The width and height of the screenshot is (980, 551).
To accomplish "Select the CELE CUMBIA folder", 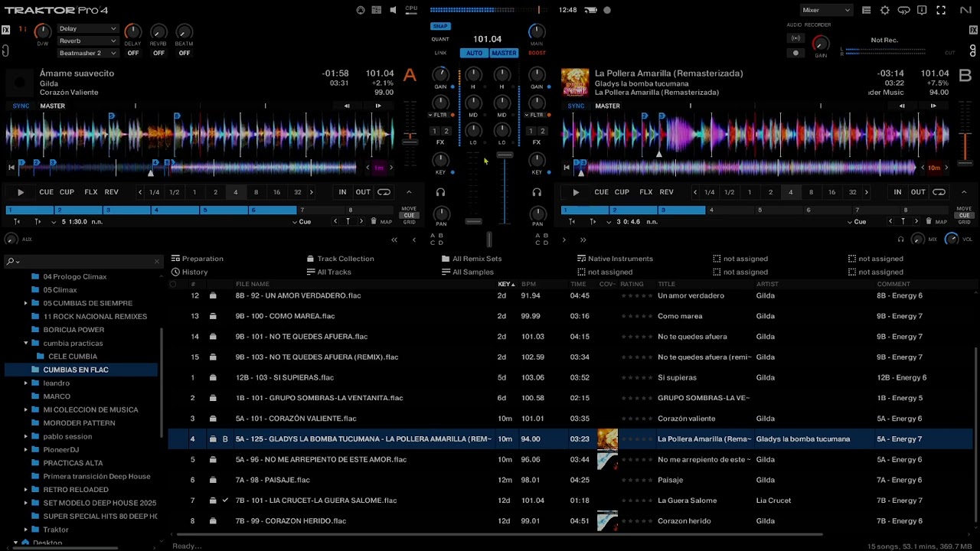I will coord(73,357).
